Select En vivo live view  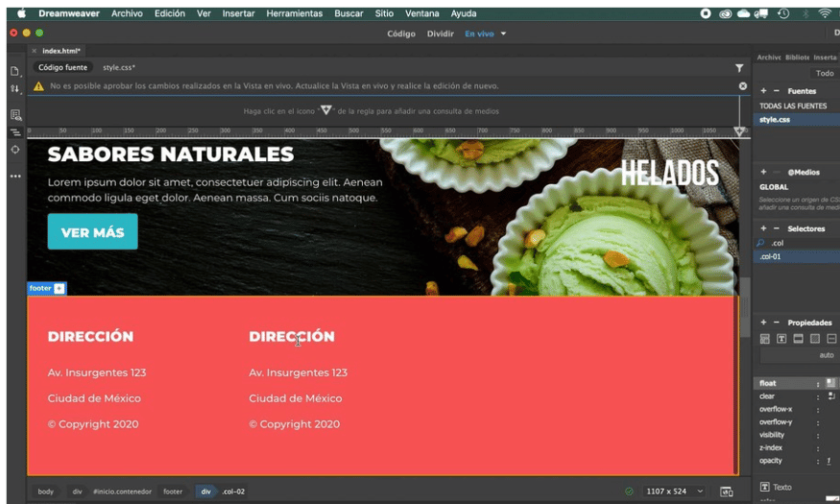coord(479,34)
